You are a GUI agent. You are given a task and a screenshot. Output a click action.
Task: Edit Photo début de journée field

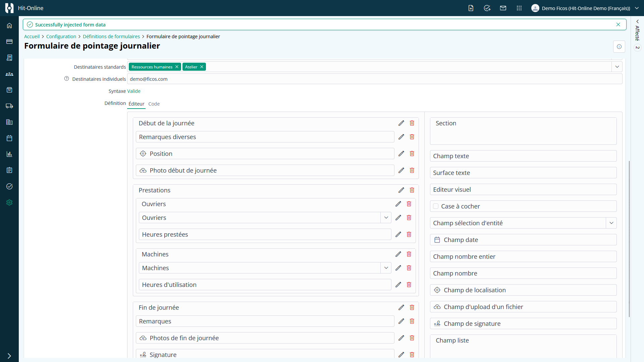(x=401, y=171)
